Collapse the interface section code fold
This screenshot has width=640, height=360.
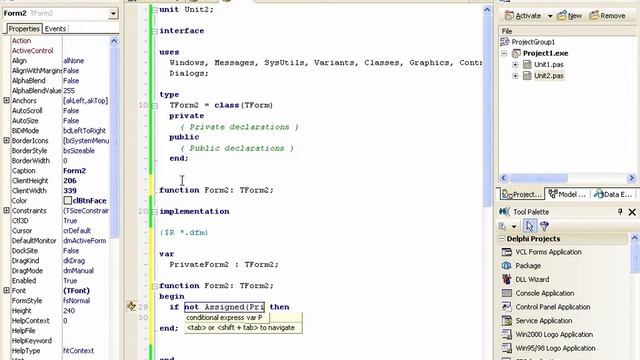click(x=155, y=31)
